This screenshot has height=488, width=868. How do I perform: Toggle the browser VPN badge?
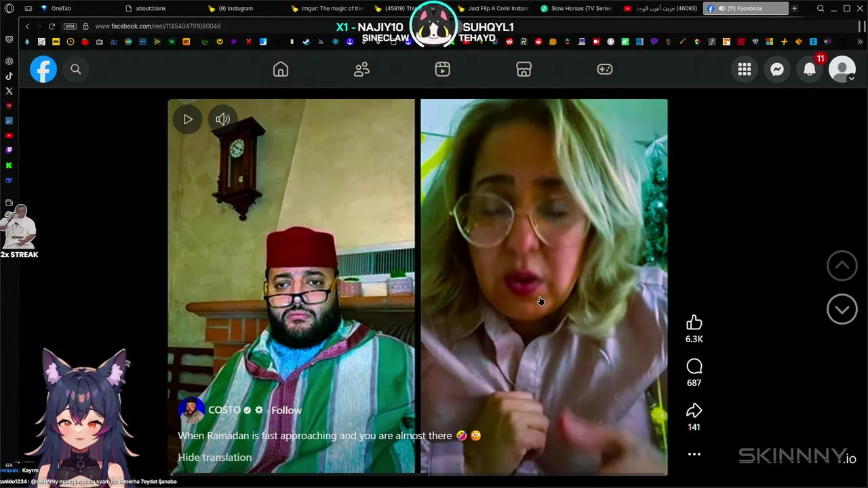coord(70,26)
